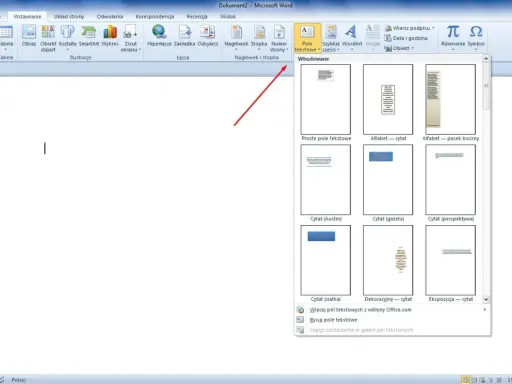Open the Wstawianie tab
The width and height of the screenshot is (512, 384).
pos(27,16)
